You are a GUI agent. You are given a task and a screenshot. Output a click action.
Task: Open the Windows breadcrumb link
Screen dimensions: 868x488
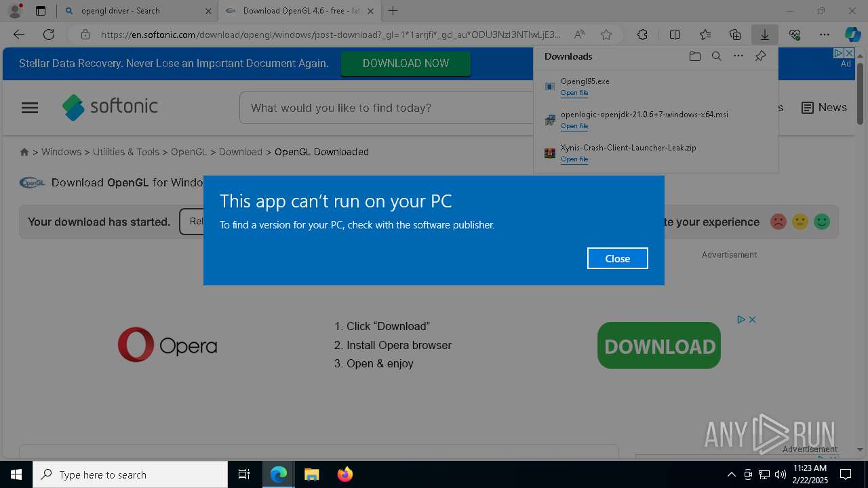[61, 152]
